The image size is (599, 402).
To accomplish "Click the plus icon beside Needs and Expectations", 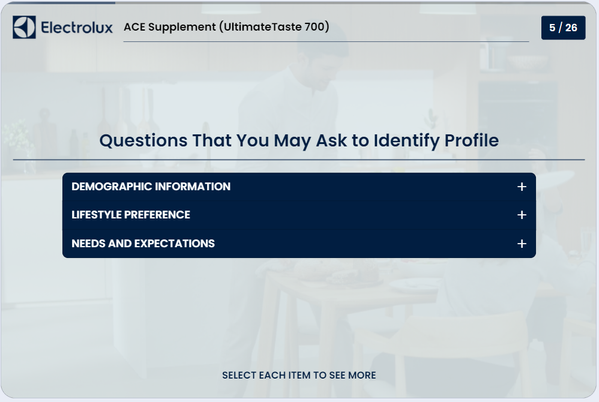I will 521,243.
